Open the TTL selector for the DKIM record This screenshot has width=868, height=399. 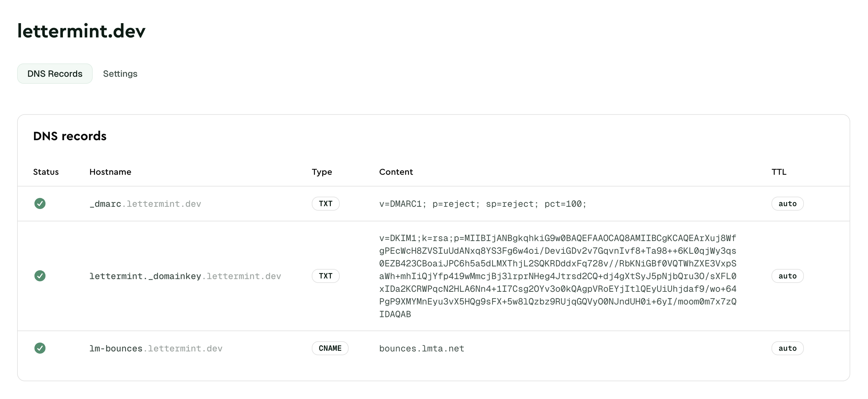coord(787,276)
